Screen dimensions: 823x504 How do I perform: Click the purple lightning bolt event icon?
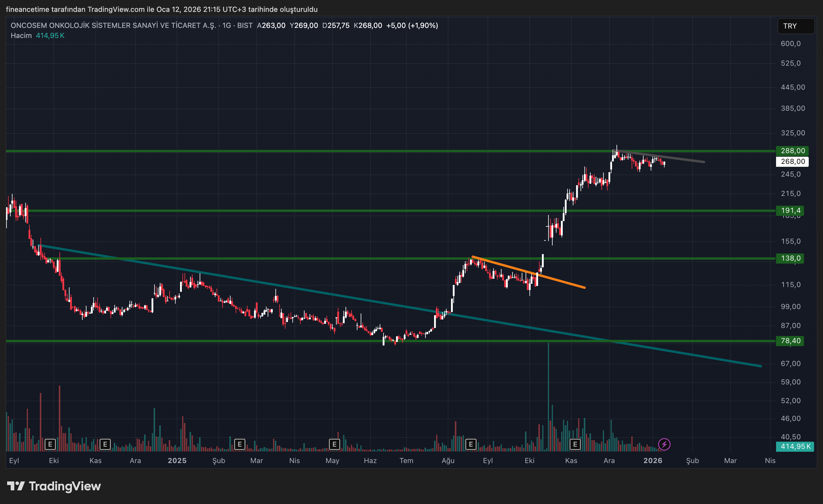(664, 444)
